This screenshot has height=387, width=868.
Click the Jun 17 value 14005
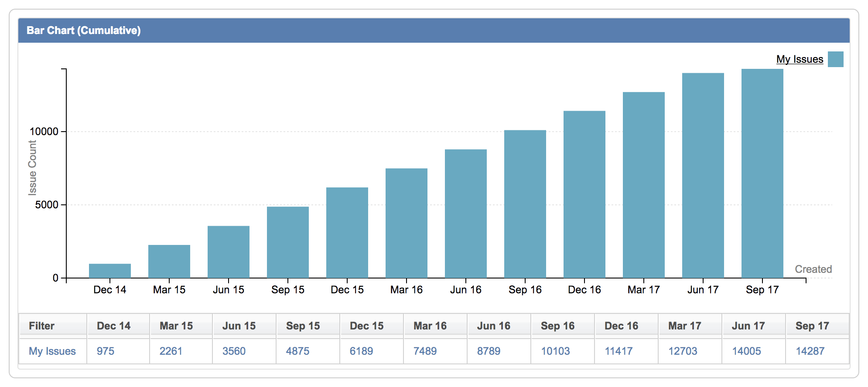point(746,351)
